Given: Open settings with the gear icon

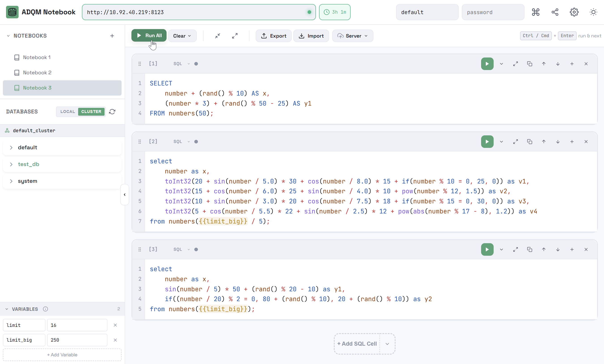Looking at the screenshot, I should click(574, 12).
